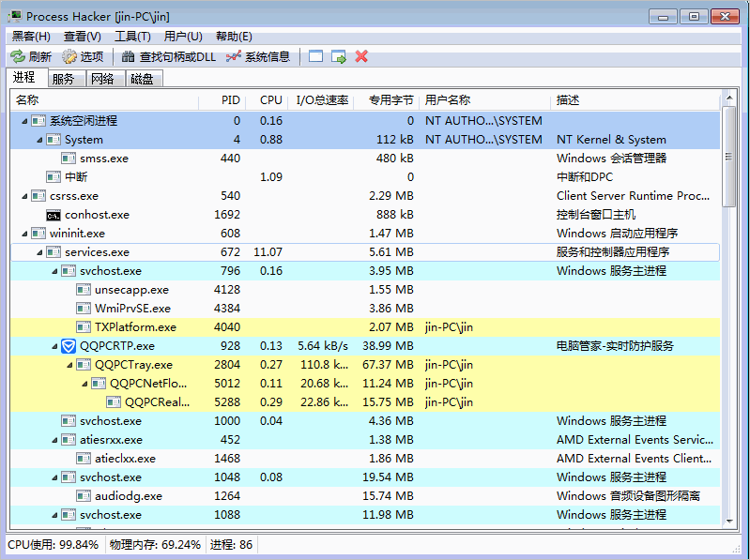Collapse the csrss.exe tree node

pos(24,196)
